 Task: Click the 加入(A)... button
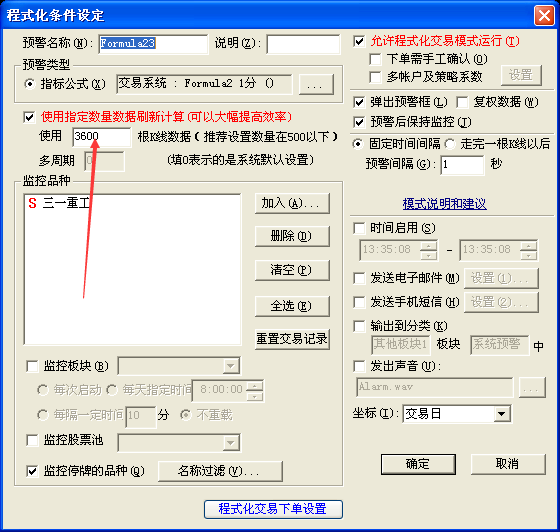(292, 204)
